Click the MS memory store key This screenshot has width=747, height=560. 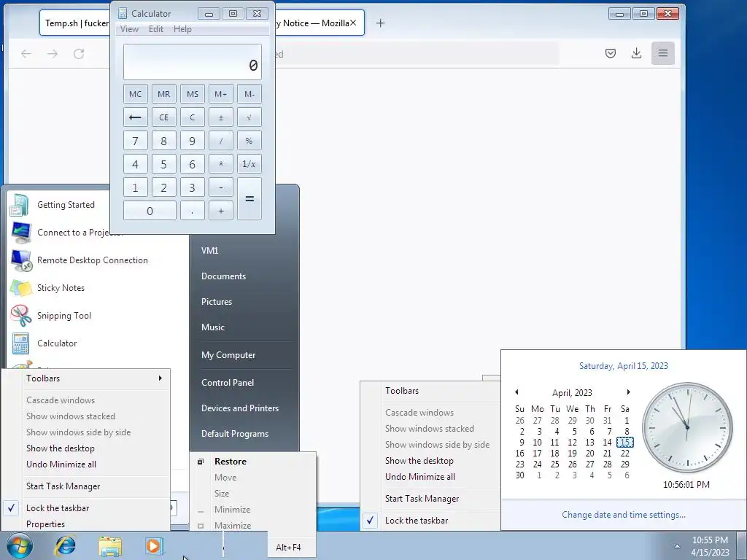193,94
